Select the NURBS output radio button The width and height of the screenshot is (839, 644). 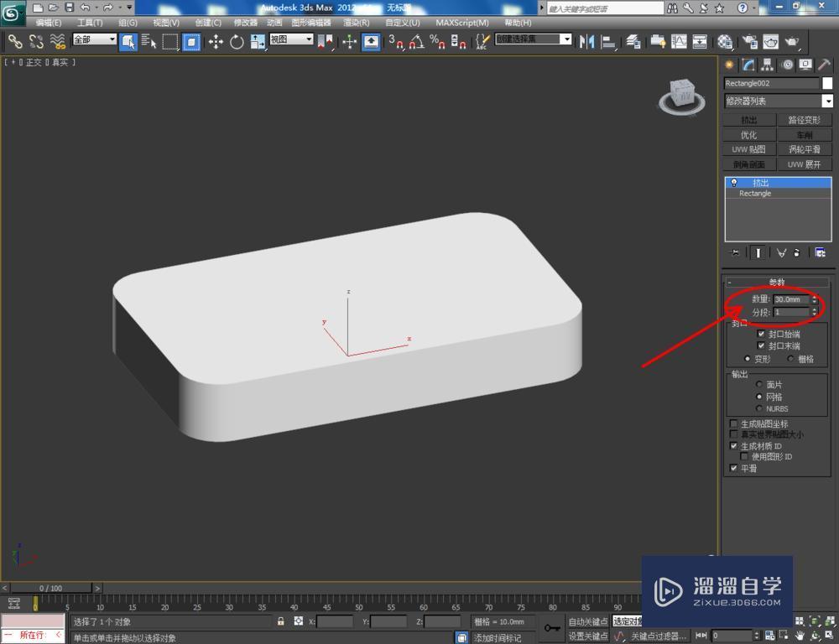(758, 408)
